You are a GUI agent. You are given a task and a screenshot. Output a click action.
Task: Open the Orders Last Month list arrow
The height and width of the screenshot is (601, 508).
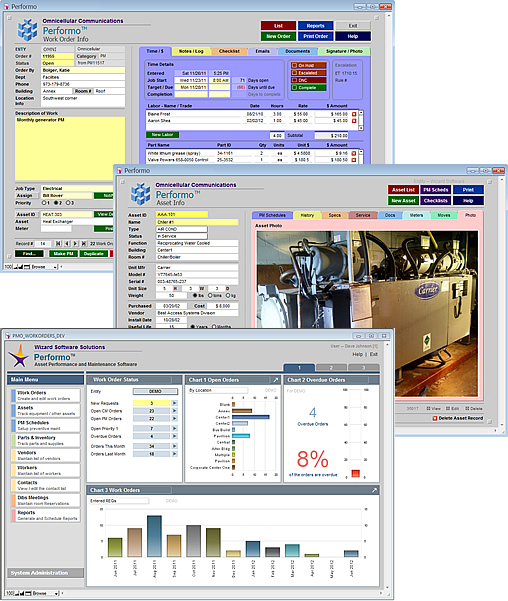[174, 454]
